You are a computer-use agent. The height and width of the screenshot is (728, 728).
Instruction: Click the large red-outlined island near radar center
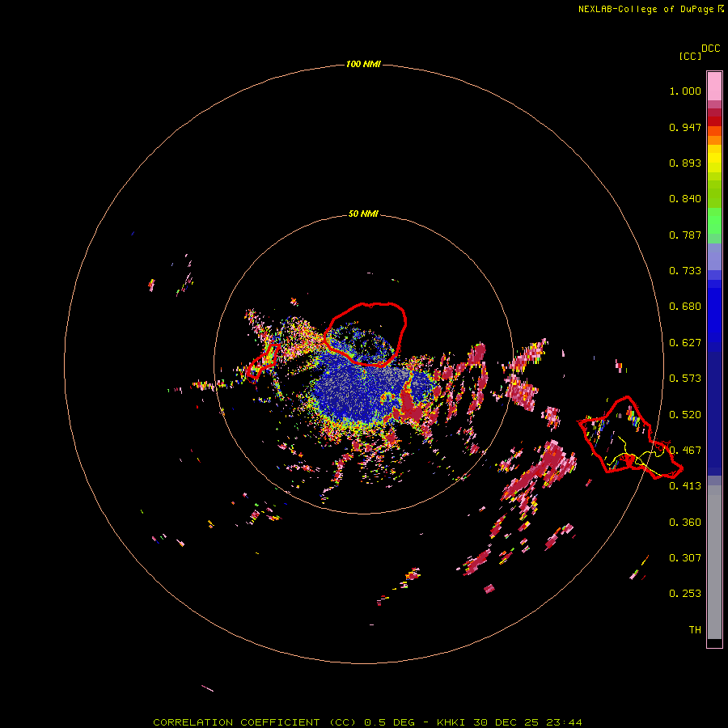tap(366, 334)
